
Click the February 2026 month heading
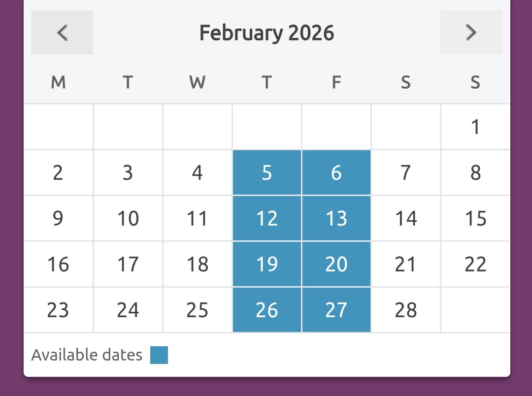tap(266, 33)
